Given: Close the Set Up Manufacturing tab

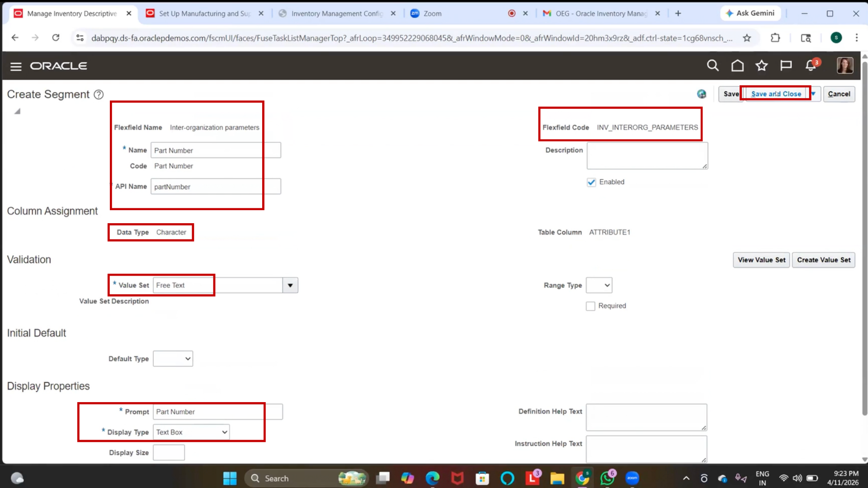Looking at the screenshot, I should point(261,14).
